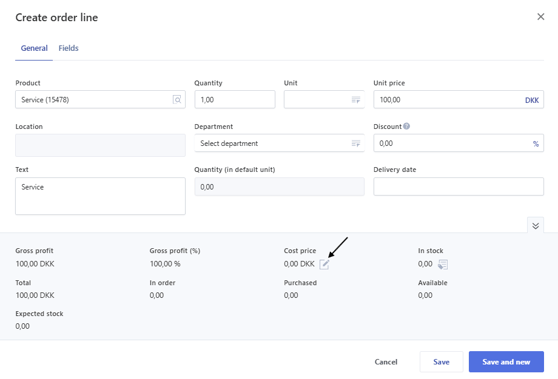Open in-stock details icon
Image resolution: width=558 pixels, height=379 pixels.
pyautogui.click(x=443, y=264)
